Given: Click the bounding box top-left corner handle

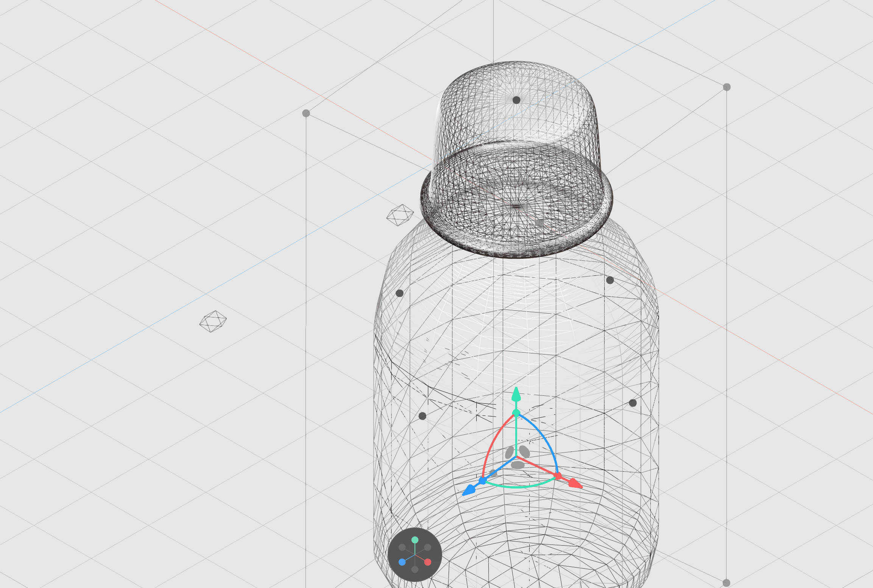Looking at the screenshot, I should pyautogui.click(x=306, y=113).
